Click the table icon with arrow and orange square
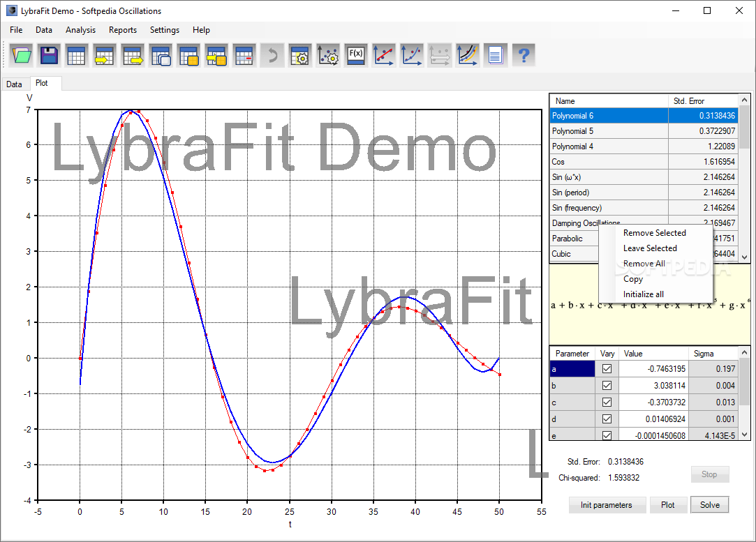This screenshot has height=542, width=756. pyautogui.click(x=216, y=55)
